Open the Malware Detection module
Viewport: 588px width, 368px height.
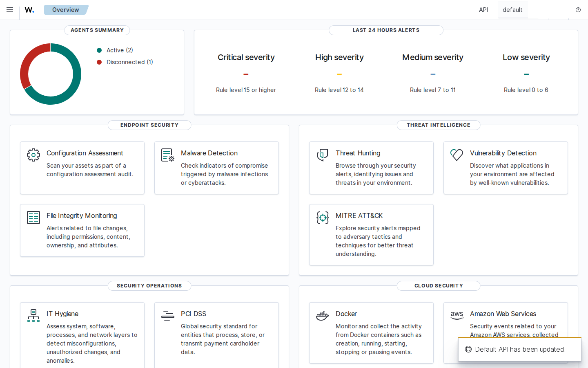tap(216, 168)
